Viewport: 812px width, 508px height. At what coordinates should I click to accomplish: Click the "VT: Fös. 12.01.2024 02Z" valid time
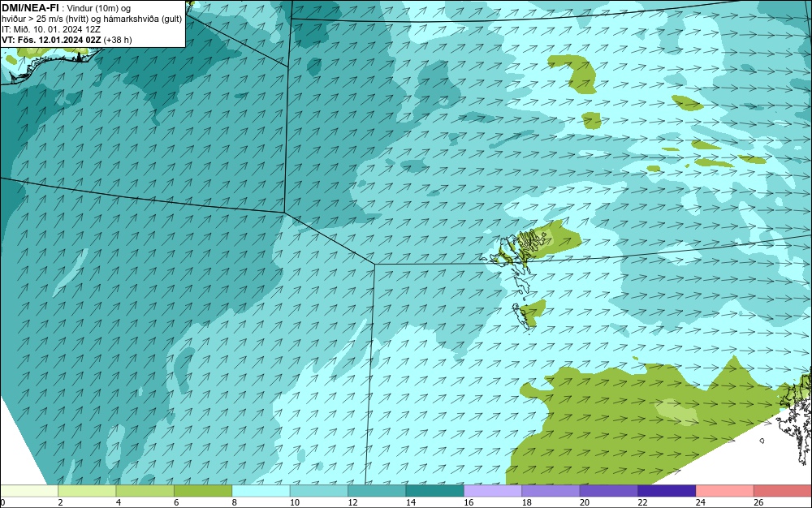[x=51, y=40]
